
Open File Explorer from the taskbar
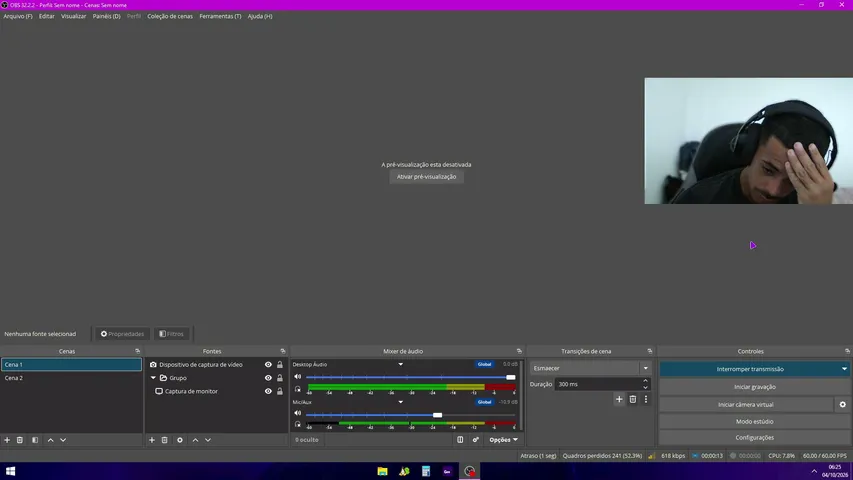(x=382, y=471)
